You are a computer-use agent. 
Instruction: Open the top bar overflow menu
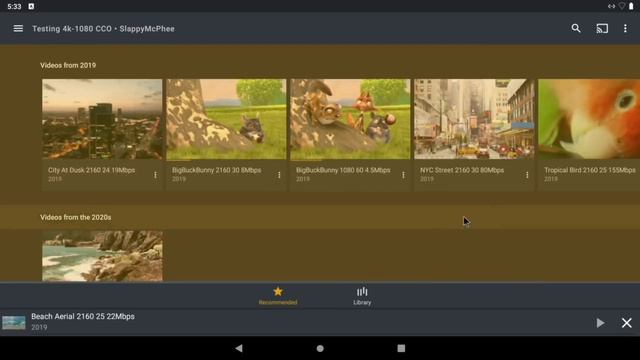pyautogui.click(x=625, y=29)
